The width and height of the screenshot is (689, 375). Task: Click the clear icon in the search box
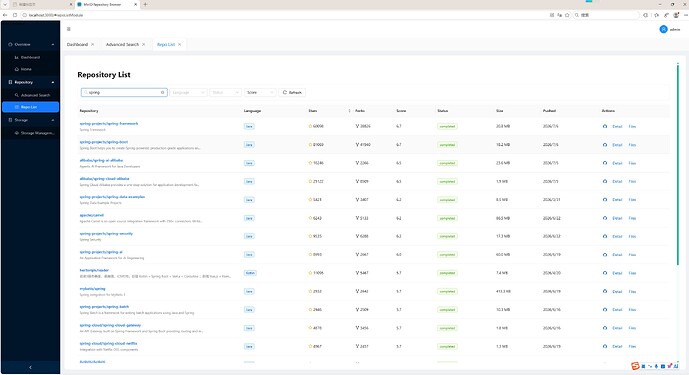[163, 92]
